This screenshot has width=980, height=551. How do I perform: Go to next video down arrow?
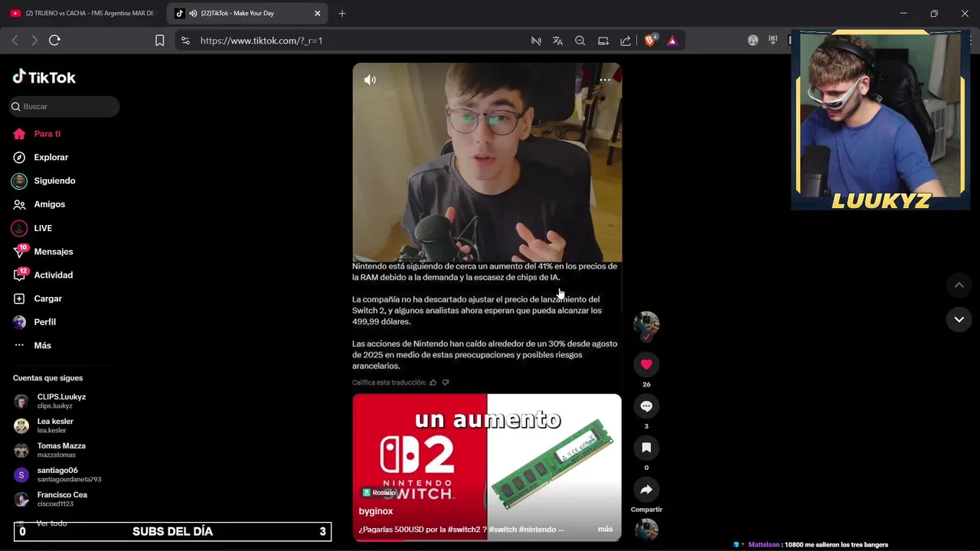point(959,319)
